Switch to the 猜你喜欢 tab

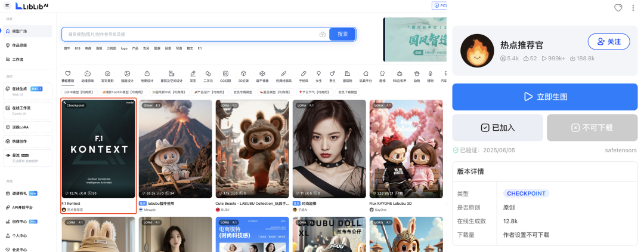point(68,76)
